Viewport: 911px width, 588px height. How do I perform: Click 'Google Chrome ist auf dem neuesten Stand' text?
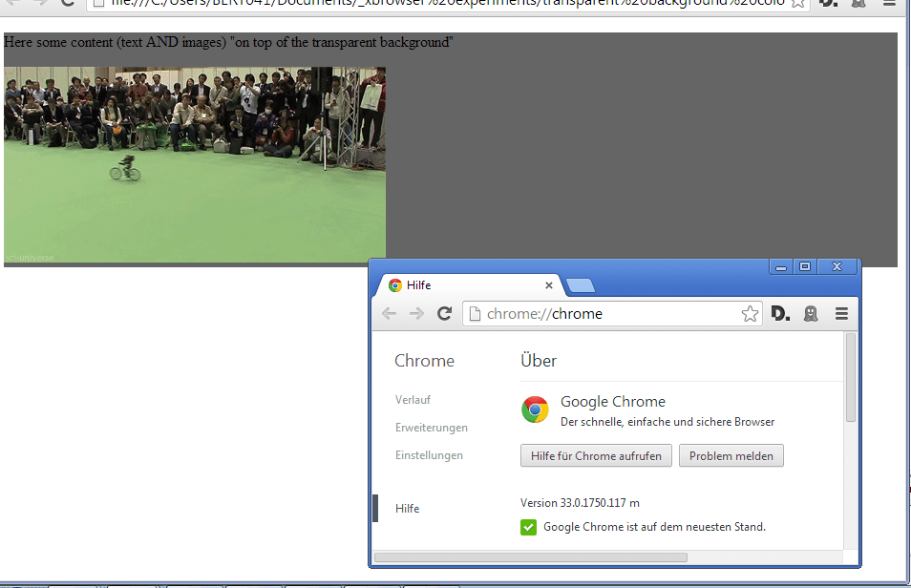pos(654,527)
